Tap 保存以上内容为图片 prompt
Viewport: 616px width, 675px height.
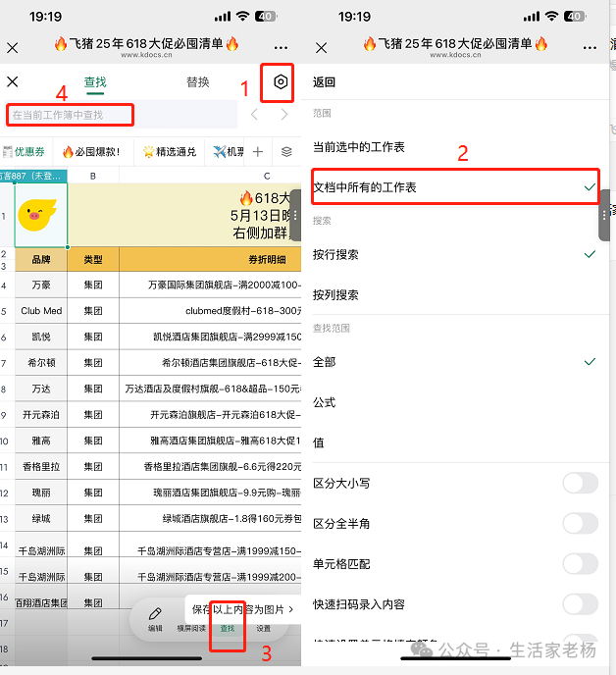point(242,609)
